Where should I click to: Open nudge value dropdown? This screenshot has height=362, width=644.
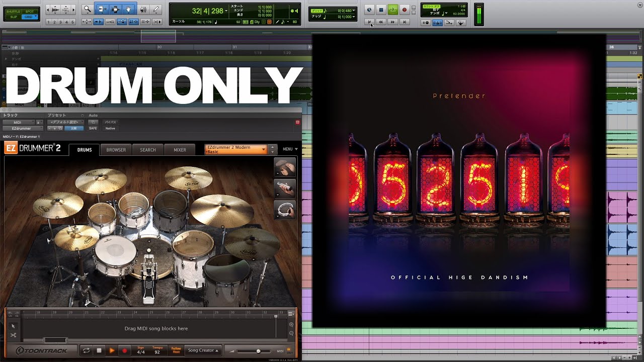click(354, 17)
